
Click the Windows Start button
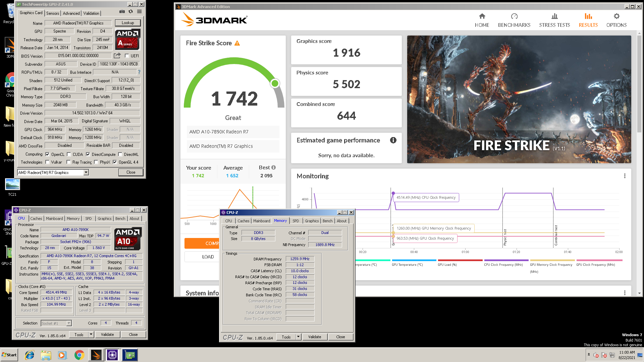click(x=9, y=355)
